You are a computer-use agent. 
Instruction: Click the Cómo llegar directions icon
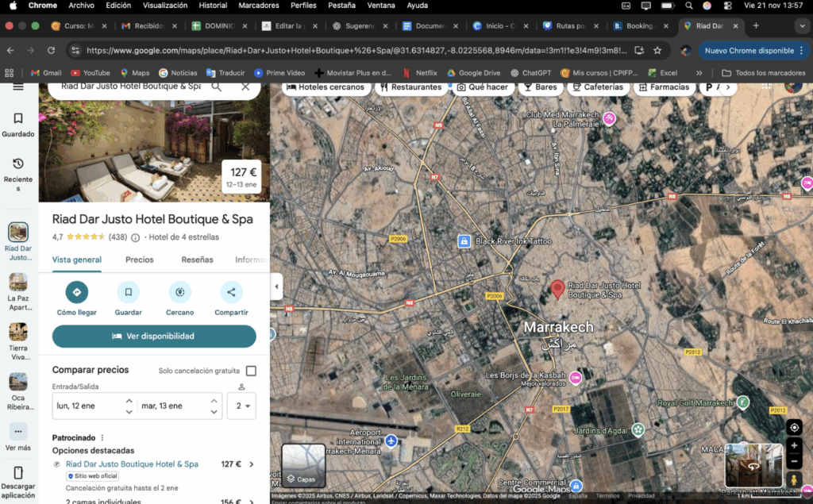pyautogui.click(x=77, y=292)
